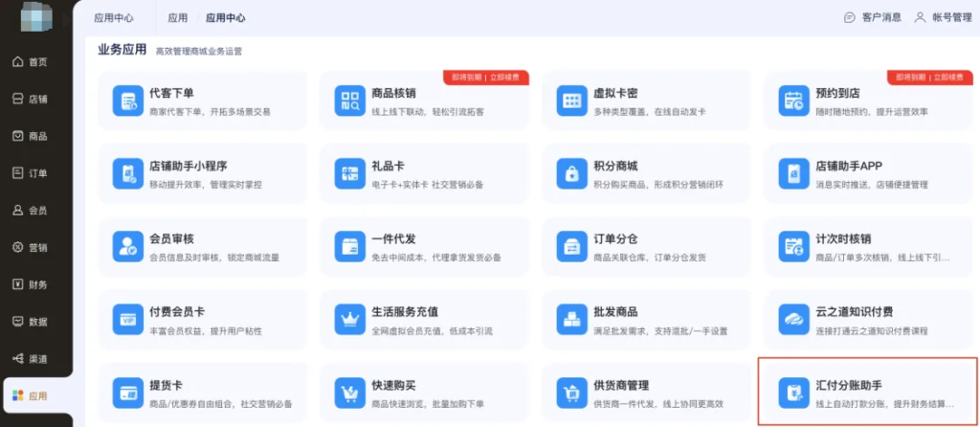This screenshot has width=980, height=427.
Task: Open 订单 in the sidebar
Action: (x=30, y=173)
